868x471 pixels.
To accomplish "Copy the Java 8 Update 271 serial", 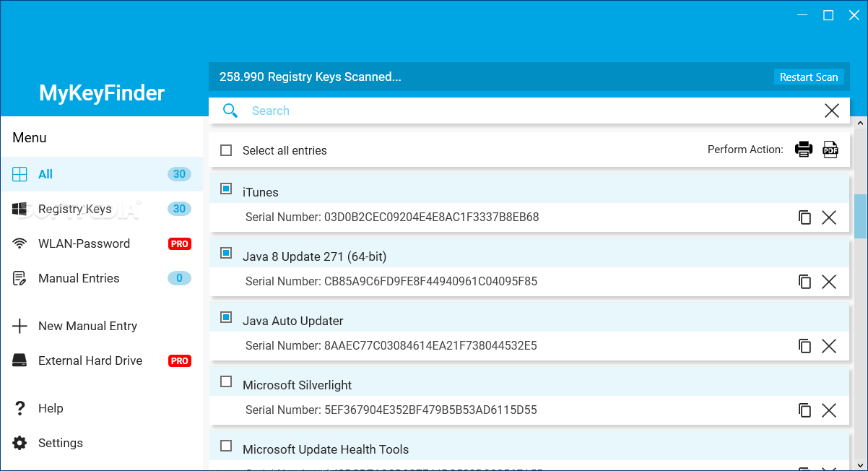I will (804, 282).
